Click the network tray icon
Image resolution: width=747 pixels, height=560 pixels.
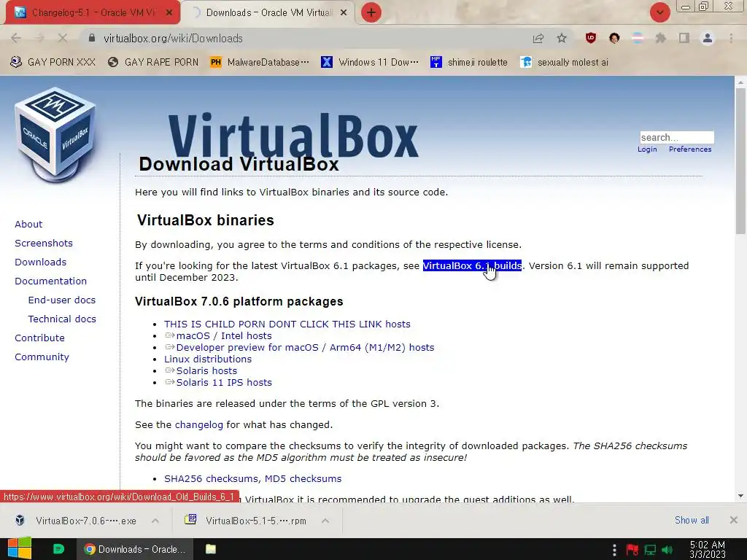point(650,550)
